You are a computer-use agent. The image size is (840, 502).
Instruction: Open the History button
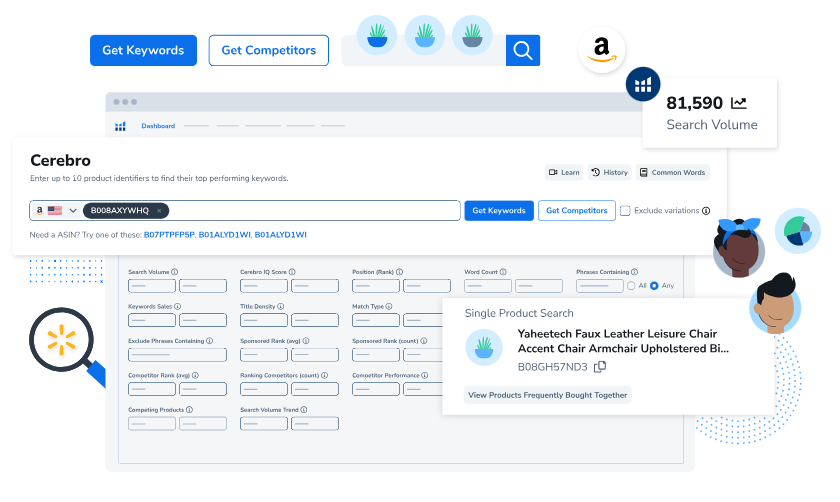coord(610,173)
